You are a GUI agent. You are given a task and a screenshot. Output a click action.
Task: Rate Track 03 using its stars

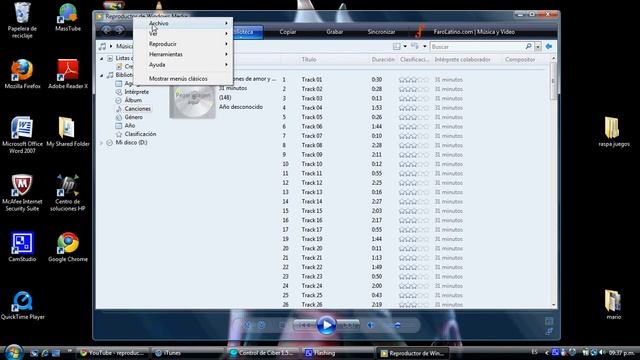pyautogui.click(x=414, y=98)
